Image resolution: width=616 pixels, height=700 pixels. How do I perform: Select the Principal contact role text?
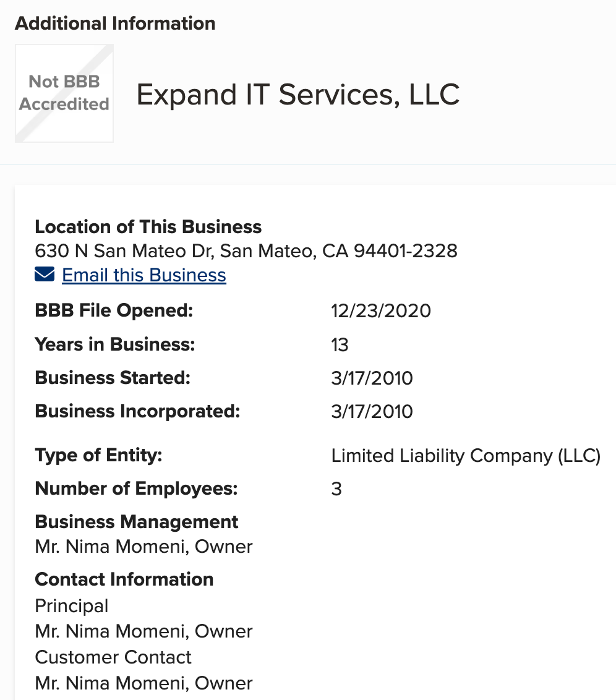(x=71, y=606)
